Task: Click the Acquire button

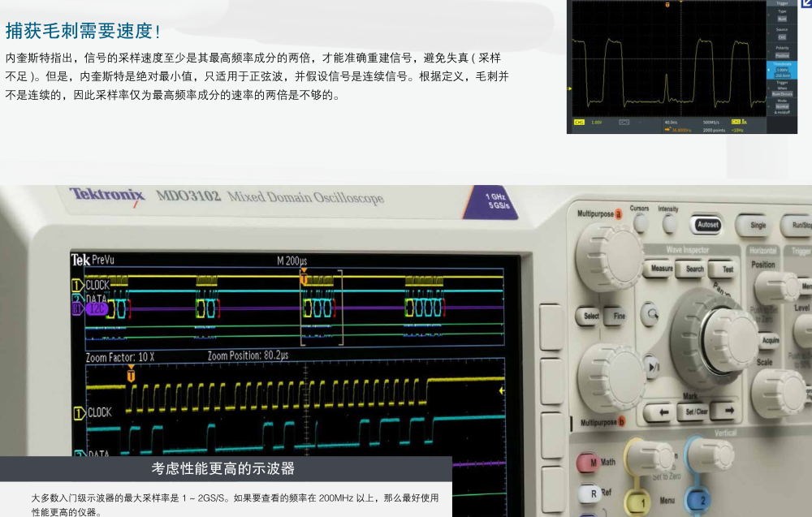Action: pyautogui.click(x=770, y=340)
